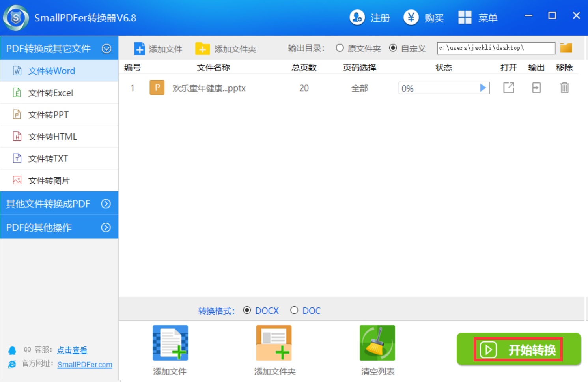Click the top toolbar 添加文件夹 label
This screenshot has height=382, width=588.
click(x=235, y=49)
